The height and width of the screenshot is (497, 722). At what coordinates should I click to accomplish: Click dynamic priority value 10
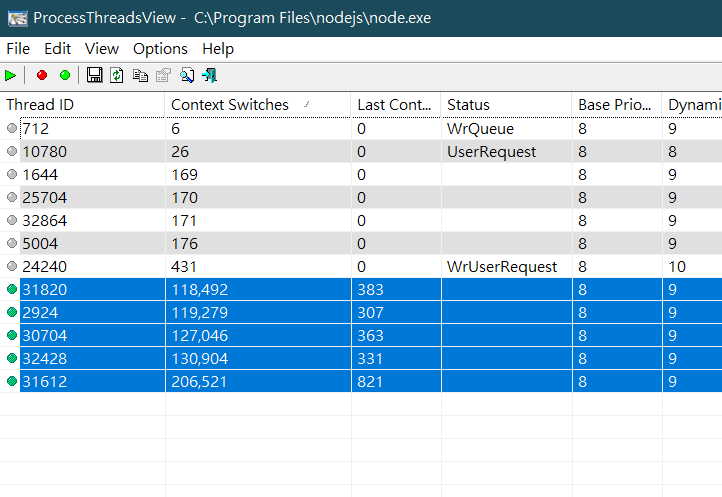point(677,267)
